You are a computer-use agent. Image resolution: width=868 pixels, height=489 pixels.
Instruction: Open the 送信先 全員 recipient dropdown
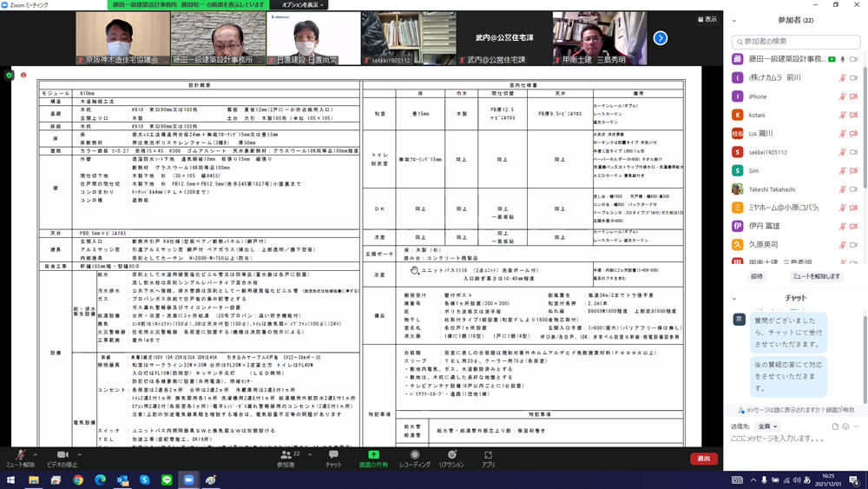pos(767,426)
